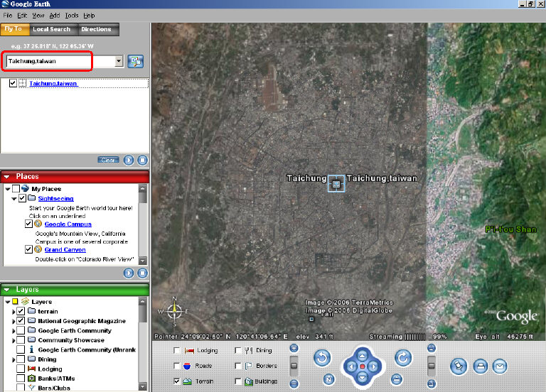Tilt the view up with top tilt button
This screenshot has width=546, height=392.
coord(432,348)
